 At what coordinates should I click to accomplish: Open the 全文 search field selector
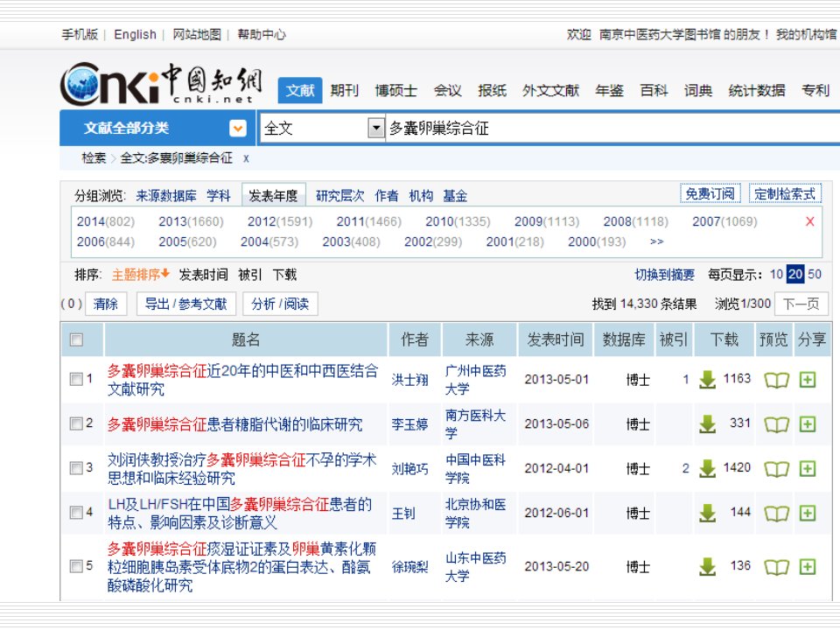(x=376, y=128)
